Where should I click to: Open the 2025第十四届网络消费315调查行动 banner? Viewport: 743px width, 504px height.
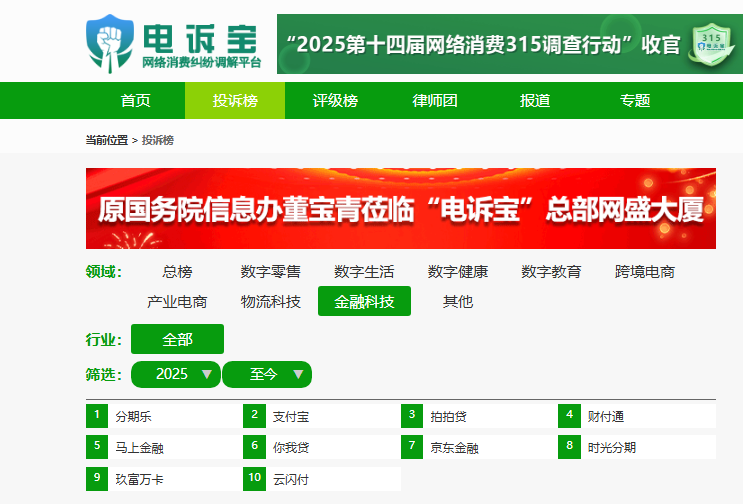[510, 44]
